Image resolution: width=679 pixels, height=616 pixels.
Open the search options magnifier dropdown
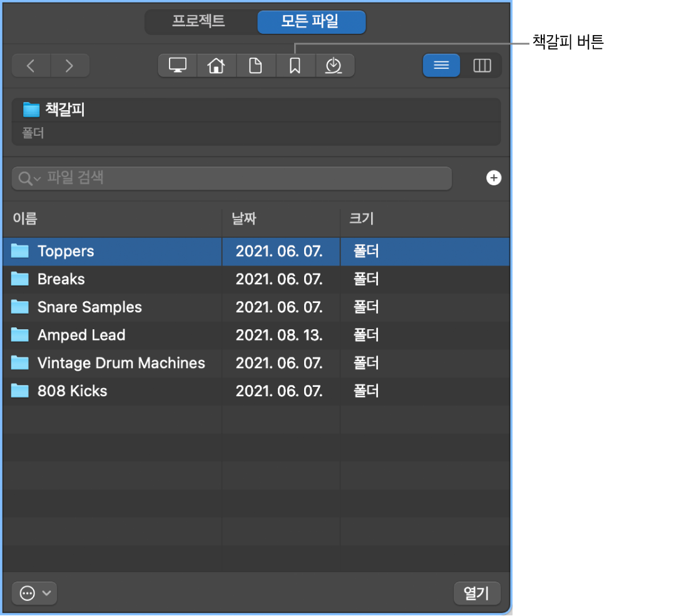[29, 178]
